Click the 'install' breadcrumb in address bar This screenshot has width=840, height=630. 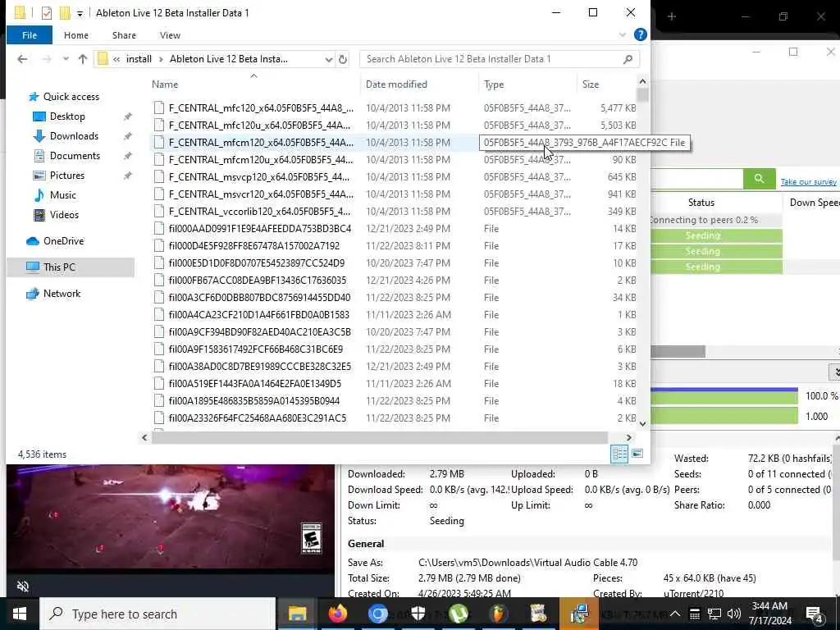tap(139, 59)
